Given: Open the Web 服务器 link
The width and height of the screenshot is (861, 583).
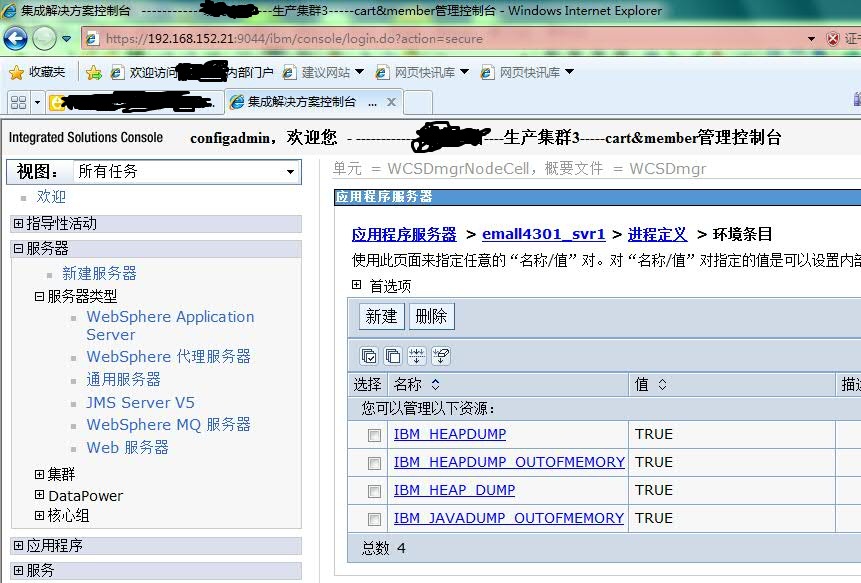Looking at the screenshot, I should (127, 447).
